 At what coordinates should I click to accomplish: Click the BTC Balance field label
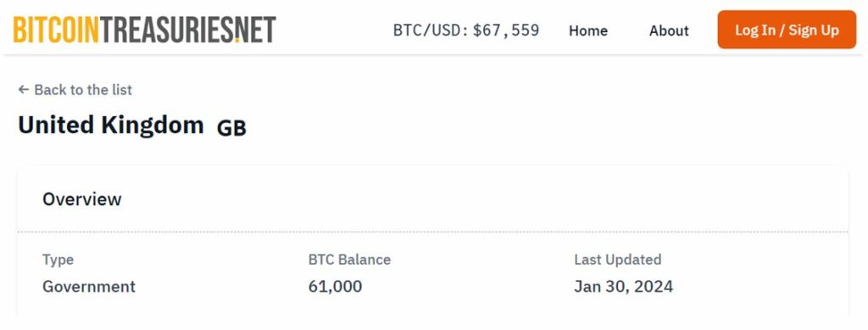pos(349,259)
